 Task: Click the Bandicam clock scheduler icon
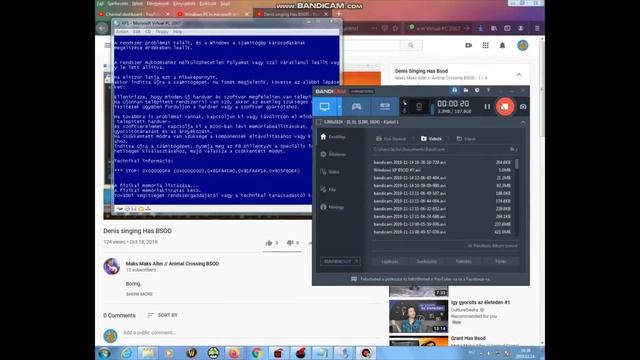click(477, 90)
